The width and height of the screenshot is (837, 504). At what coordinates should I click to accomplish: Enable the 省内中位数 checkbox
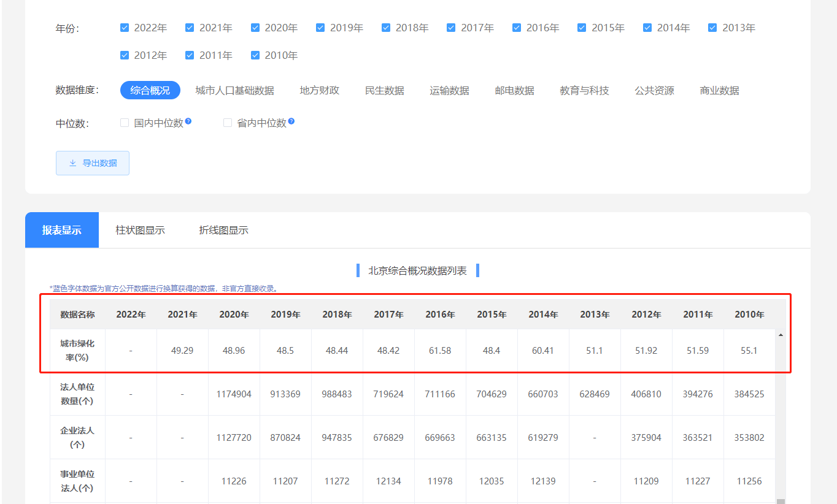[x=228, y=123]
